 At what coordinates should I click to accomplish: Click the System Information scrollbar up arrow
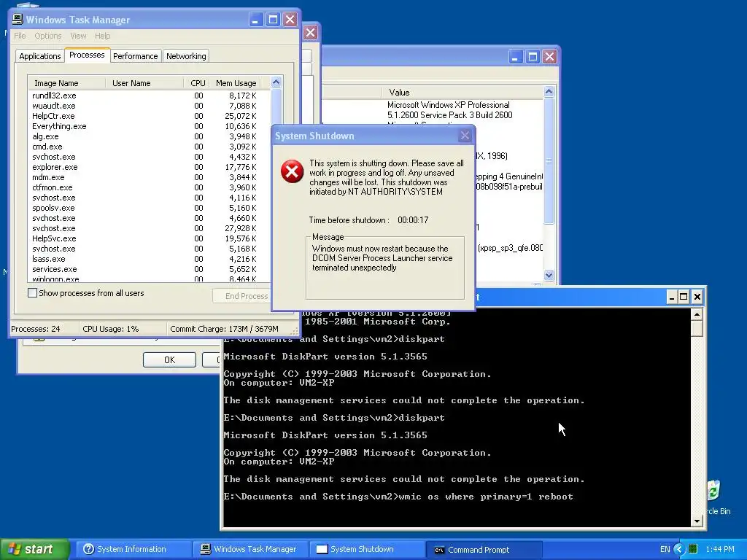click(x=549, y=91)
